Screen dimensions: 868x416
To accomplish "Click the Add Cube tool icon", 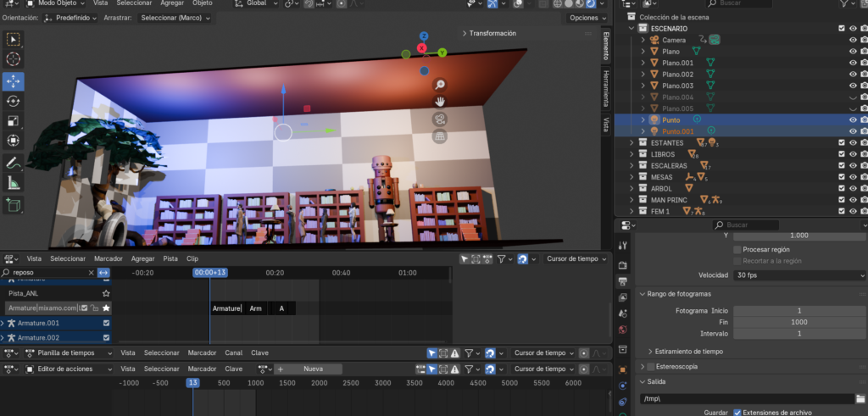I will point(14,204).
